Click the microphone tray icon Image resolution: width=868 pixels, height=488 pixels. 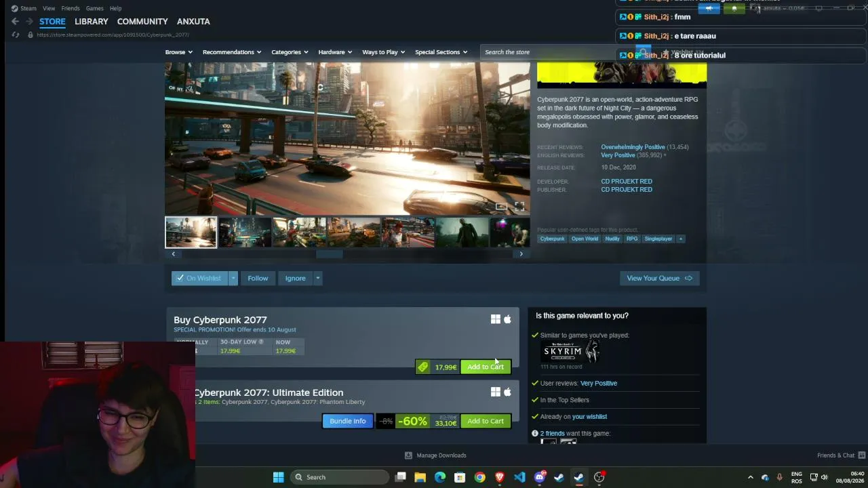(x=779, y=477)
